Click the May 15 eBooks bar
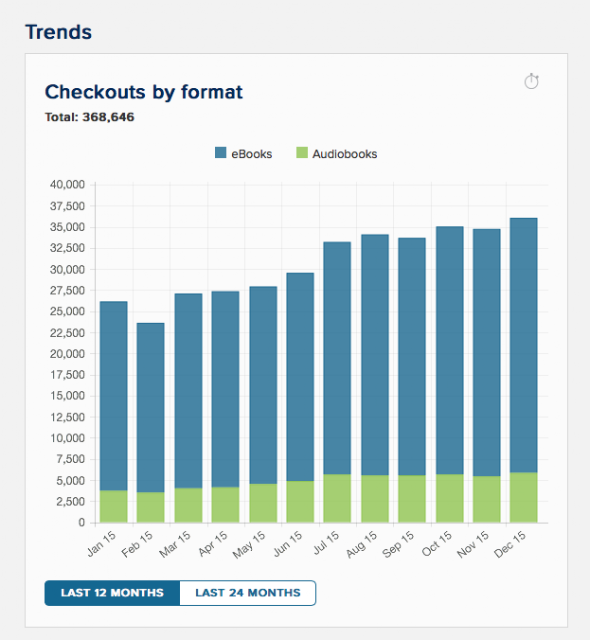 pyautogui.click(x=263, y=385)
